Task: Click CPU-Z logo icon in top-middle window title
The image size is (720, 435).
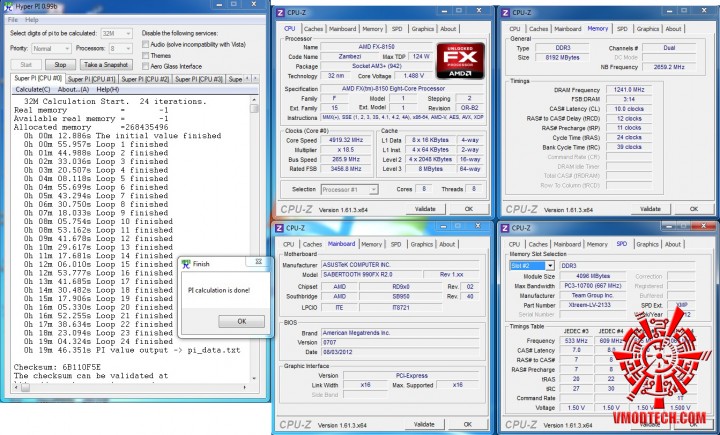Action: click(x=281, y=12)
